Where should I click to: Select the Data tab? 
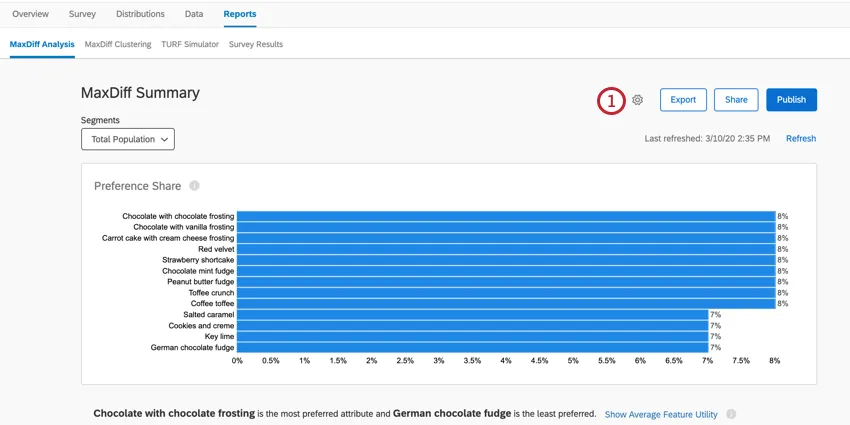click(x=194, y=14)
